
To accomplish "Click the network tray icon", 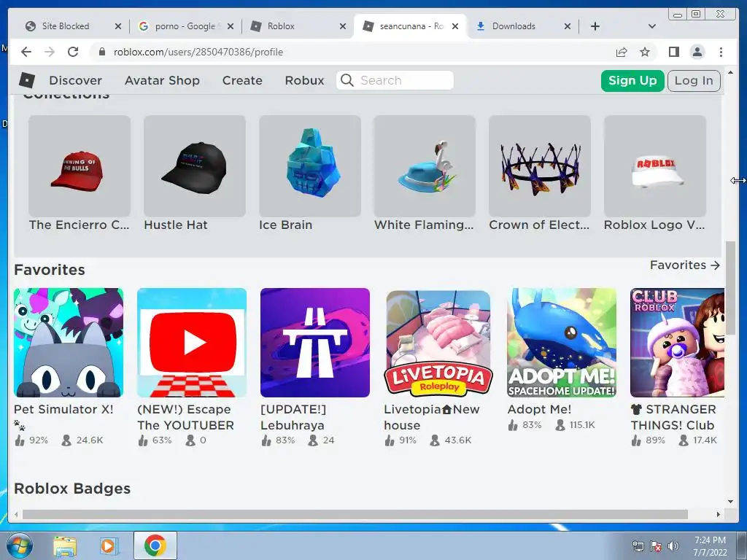I will point(638,546).
